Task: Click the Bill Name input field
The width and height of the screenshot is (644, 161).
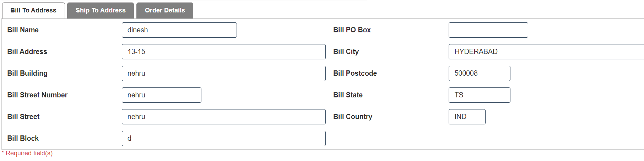Action: (x=179, y=30)
